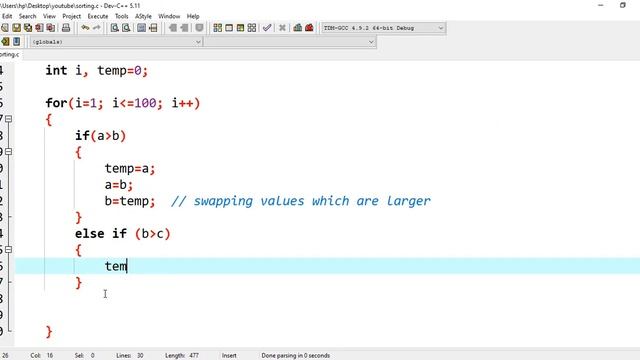The height and width of the screenshot is (360, 640).
Task: Open the Edit menu
Action: [x=7, y=16]
